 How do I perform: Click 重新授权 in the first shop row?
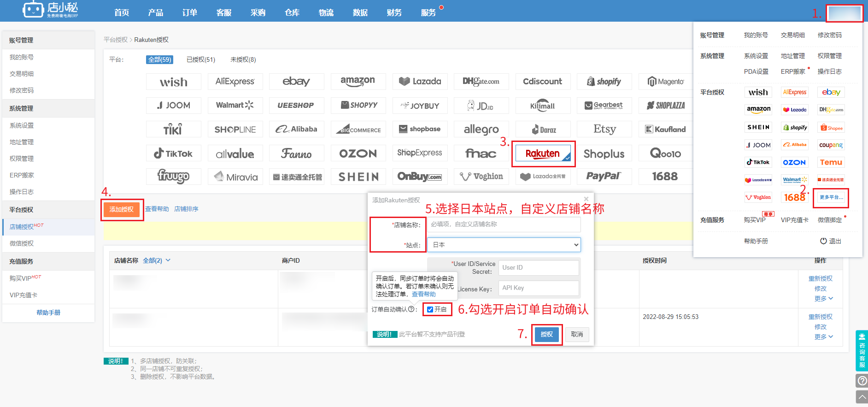pos(821,278)
